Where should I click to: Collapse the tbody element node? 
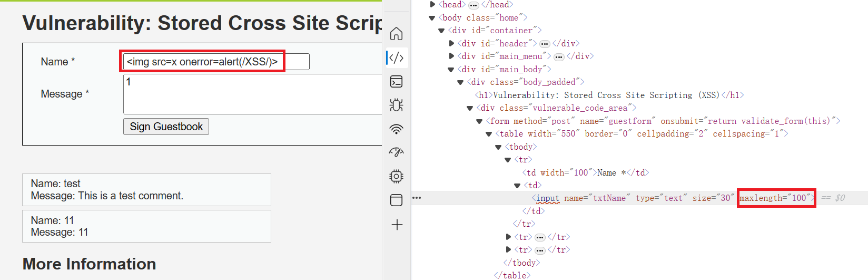coord(498,147)
